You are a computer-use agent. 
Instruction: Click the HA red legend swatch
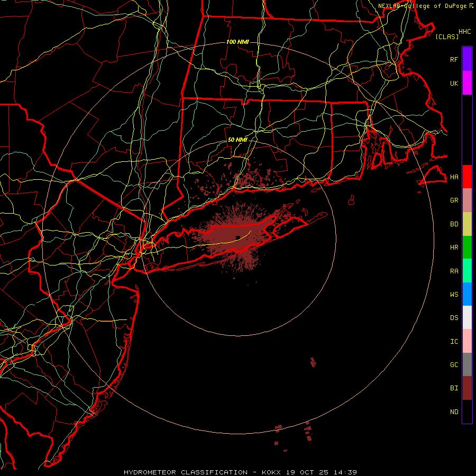click(x=467, y=177)
